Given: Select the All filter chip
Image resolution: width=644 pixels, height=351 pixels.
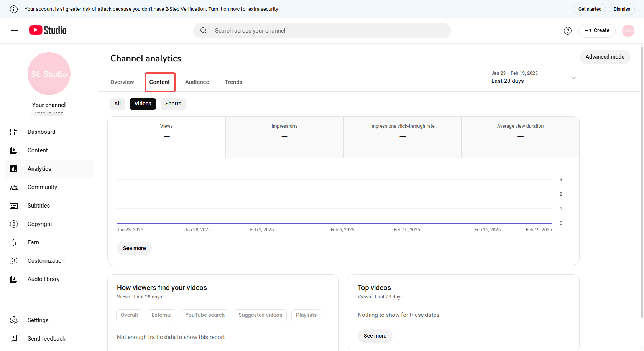Looking at the screenshot, I should (x=117, y=104).
